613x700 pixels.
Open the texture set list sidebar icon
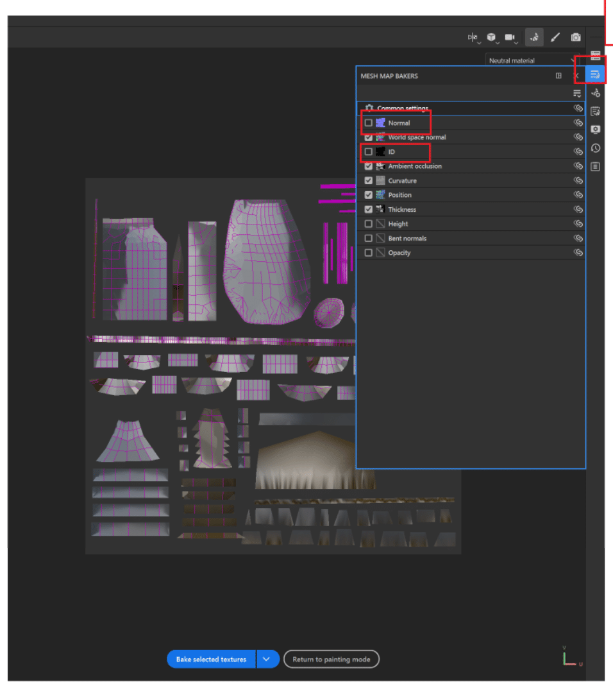click(596, 55)
